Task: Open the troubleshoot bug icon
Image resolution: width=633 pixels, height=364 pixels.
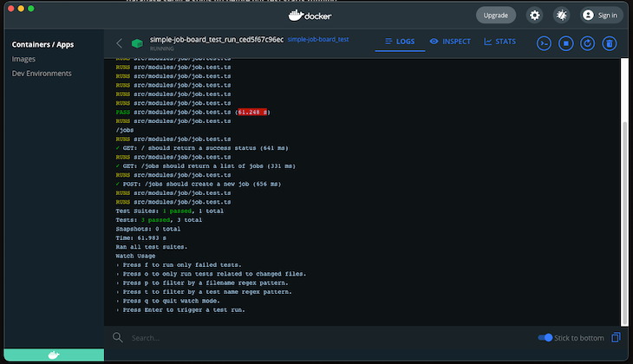Action: 561,15
